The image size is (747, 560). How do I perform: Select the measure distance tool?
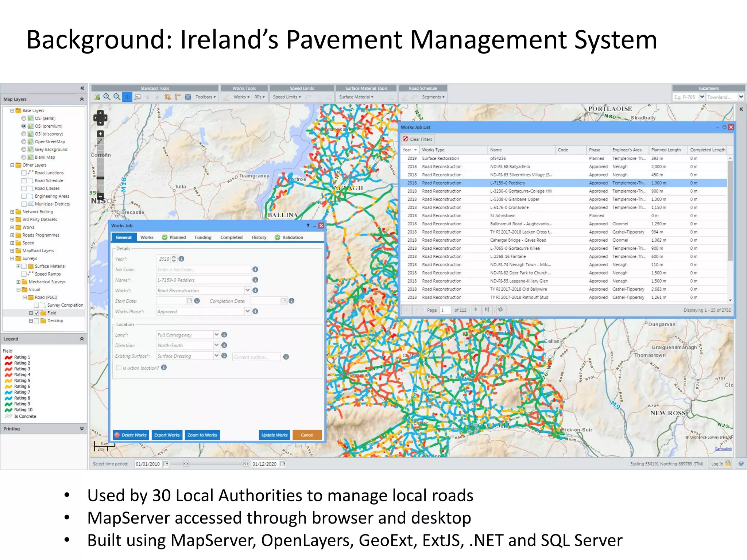click(178, 97)
